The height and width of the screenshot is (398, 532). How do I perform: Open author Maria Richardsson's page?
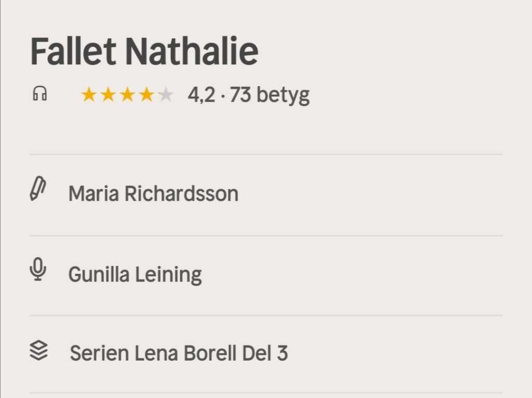point(153,194)
